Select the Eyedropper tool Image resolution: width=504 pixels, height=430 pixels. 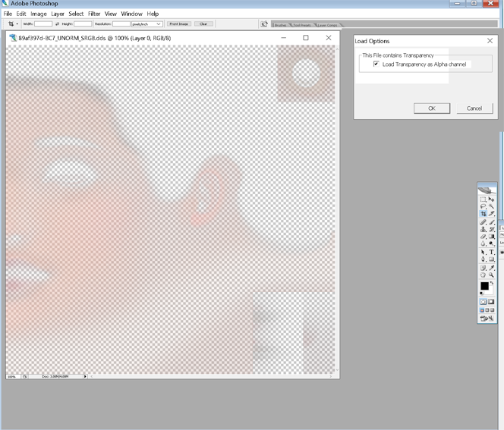(491, 268)
